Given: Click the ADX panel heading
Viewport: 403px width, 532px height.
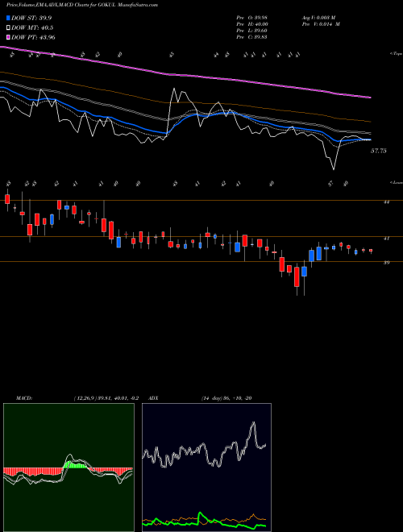Looking at the screenshot, I should 153,398.
